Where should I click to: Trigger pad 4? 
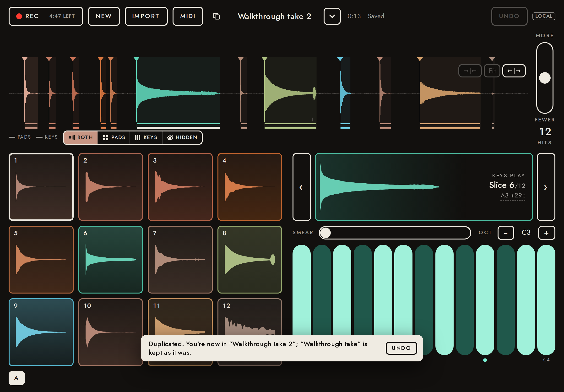click(x=249, y=187)
